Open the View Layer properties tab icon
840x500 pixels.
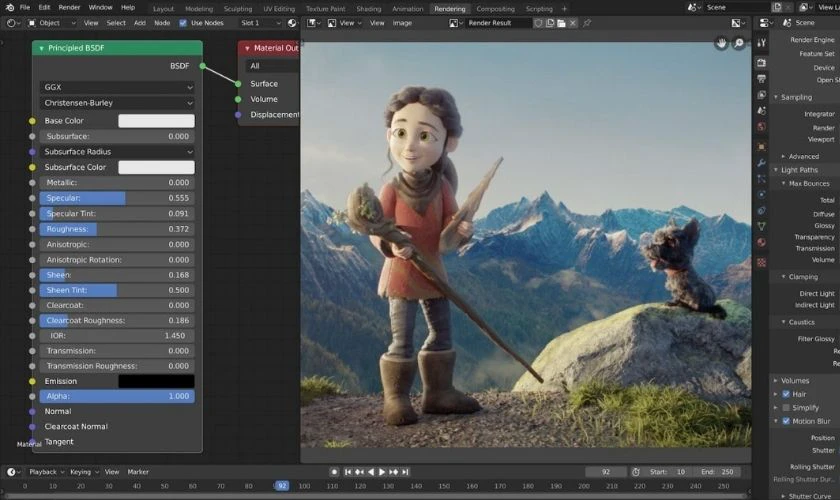[x=761, y=95]
